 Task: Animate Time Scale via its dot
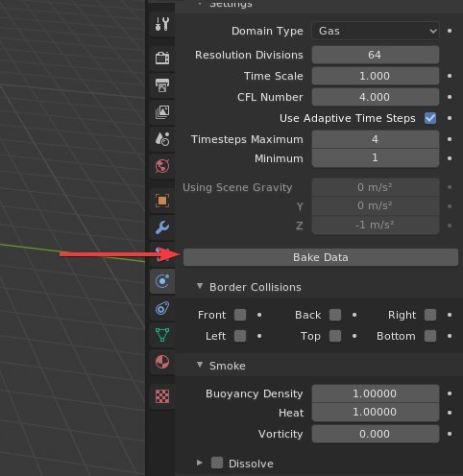pos(450,76)
